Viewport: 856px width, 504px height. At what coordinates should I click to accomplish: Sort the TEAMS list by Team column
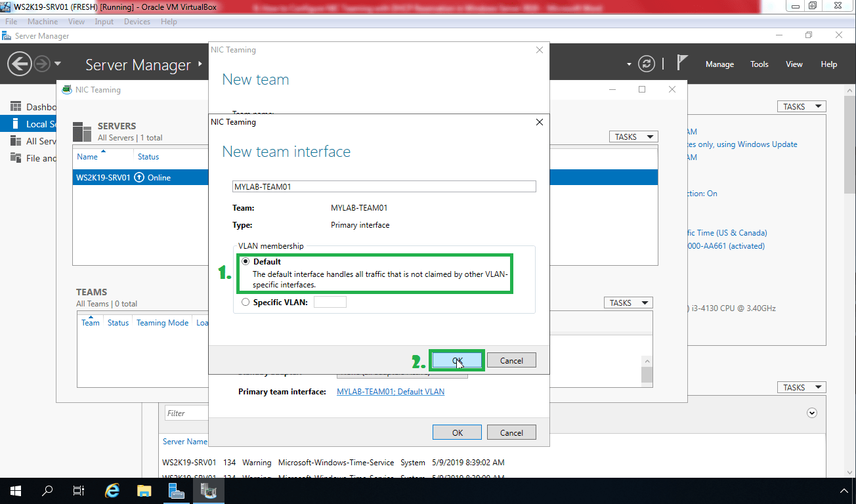point(91,323)
